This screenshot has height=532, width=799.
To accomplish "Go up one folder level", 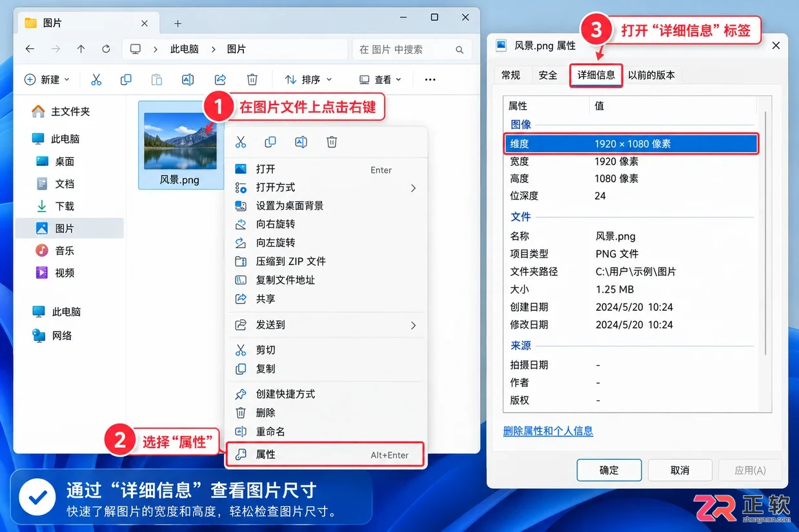I will coord(81,49).
